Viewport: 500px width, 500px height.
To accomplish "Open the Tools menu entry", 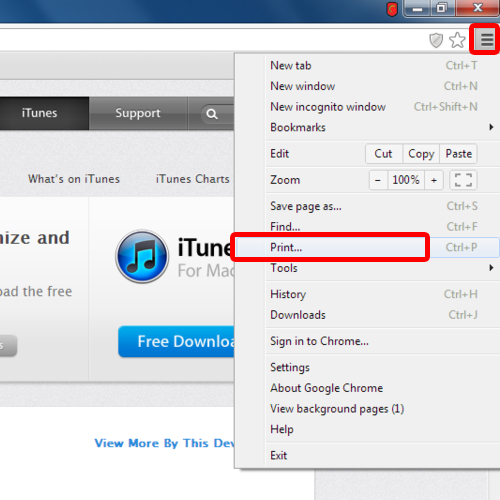I will 383,268.
